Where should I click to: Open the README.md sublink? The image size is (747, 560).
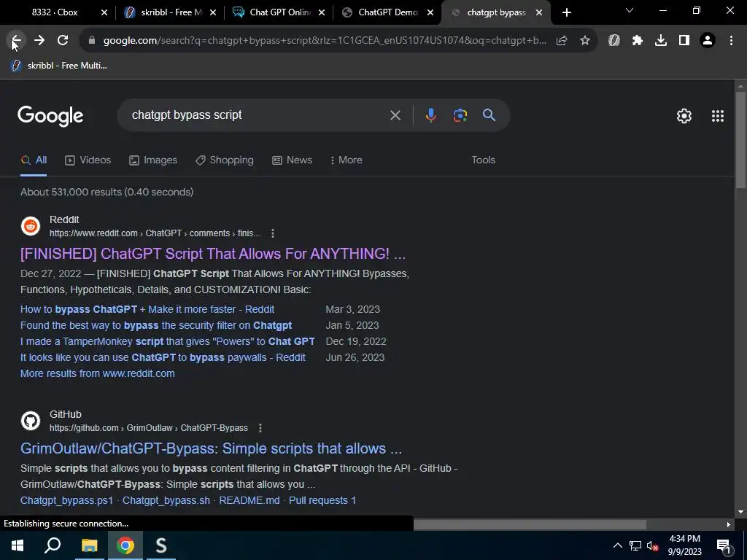click(249, 500)
